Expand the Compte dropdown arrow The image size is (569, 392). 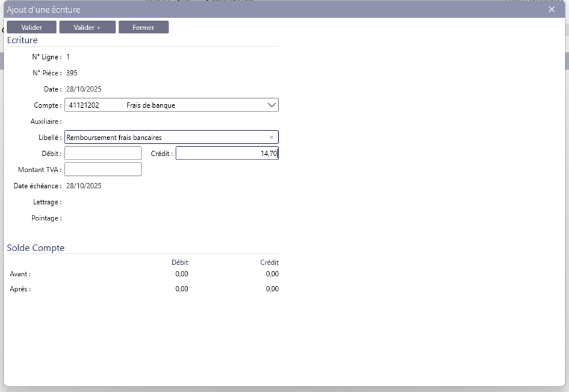click(271, 105)
